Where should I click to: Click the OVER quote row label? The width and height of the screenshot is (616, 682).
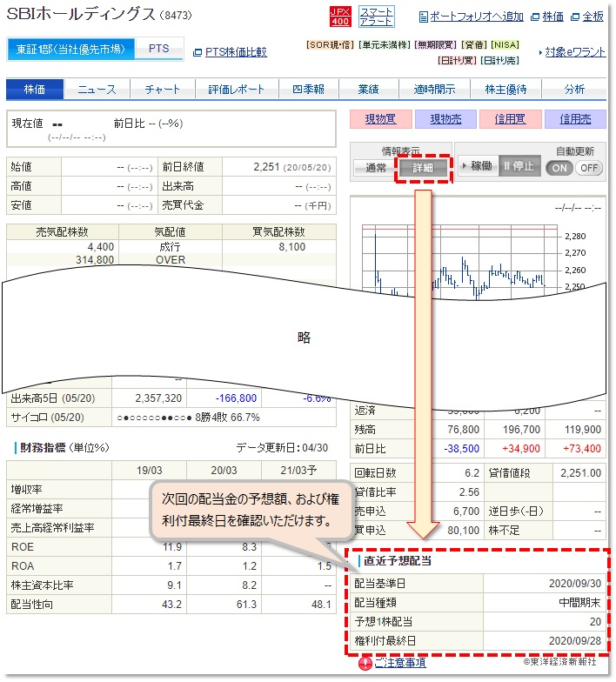(171, 260)
